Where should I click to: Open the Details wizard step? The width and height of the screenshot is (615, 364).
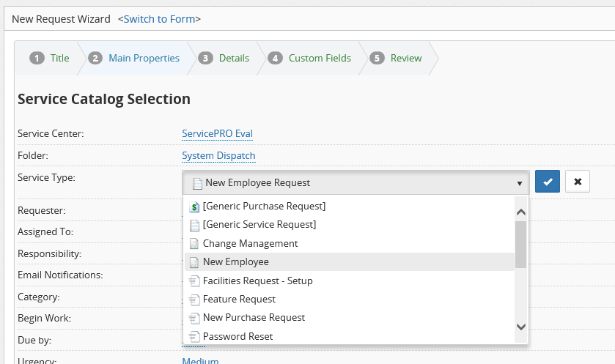226,59
